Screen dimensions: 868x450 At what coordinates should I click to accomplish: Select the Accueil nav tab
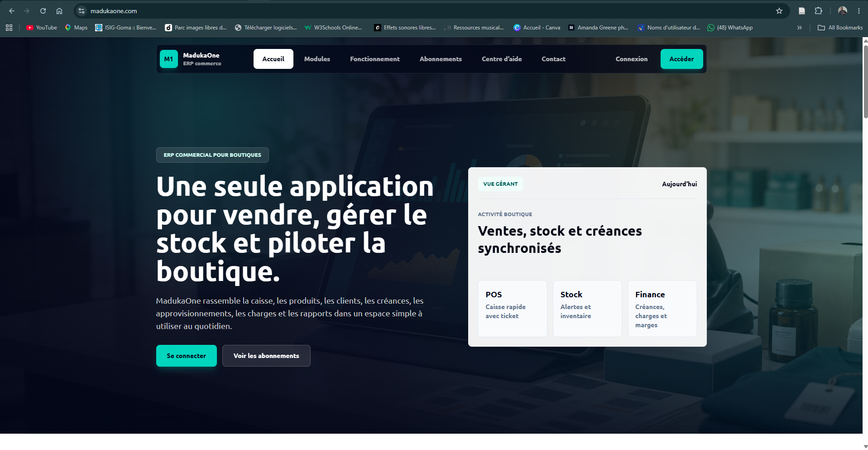pyautogui.click(x=273, y=59)
